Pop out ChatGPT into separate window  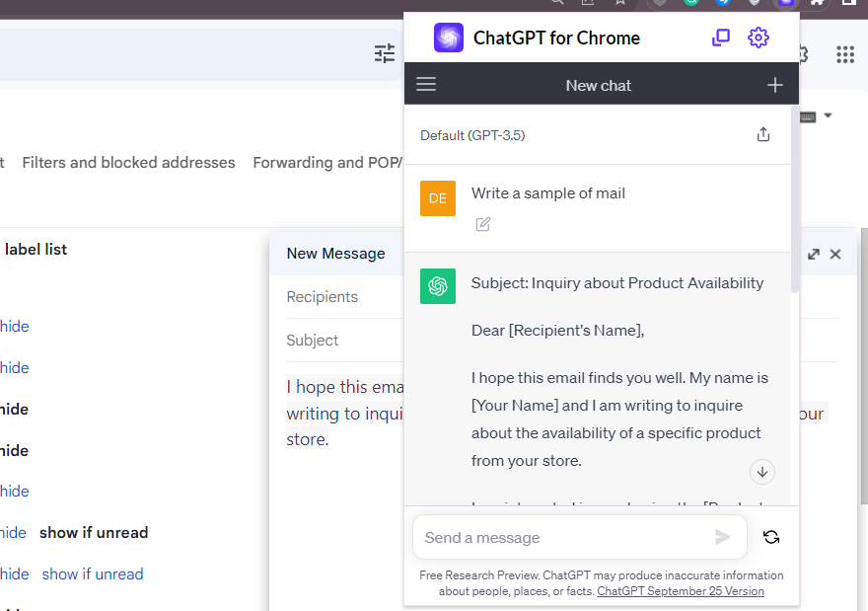[x=721, y=38]
